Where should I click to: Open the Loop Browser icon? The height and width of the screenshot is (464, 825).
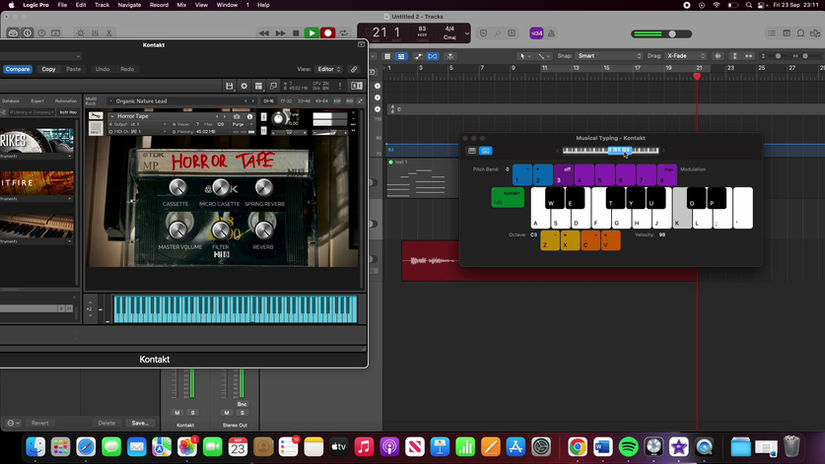(801, 33)
